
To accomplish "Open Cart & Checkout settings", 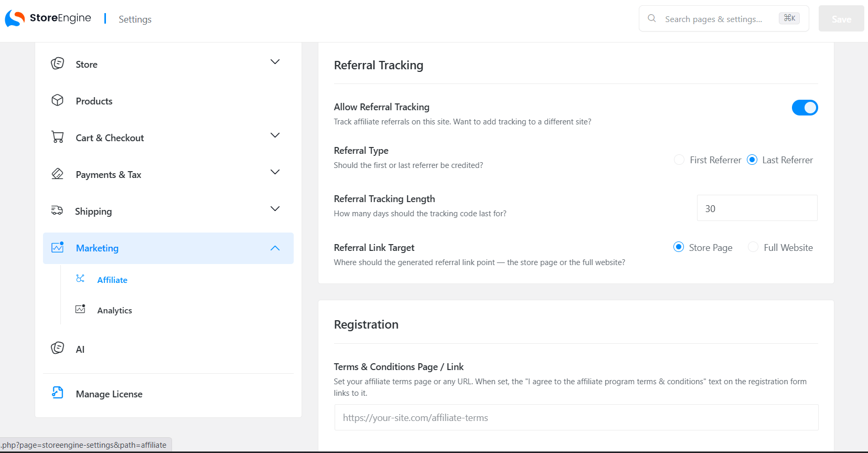I will [x=168, y=138].
